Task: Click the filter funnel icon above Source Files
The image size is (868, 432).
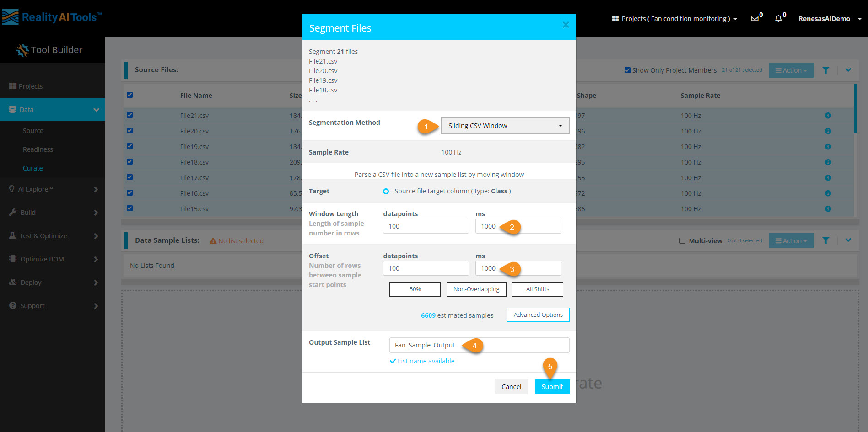Action: (826, 70)
